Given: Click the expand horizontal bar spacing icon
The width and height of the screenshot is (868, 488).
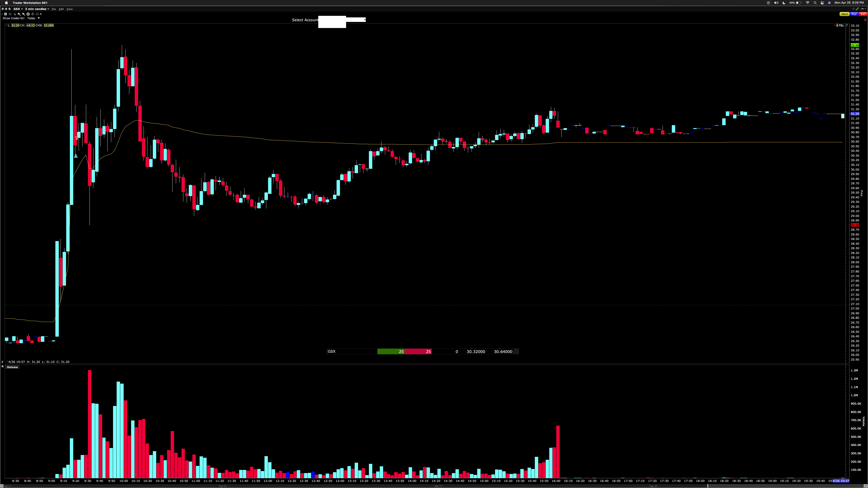Looking at the screenshot, I should point(33,14).
